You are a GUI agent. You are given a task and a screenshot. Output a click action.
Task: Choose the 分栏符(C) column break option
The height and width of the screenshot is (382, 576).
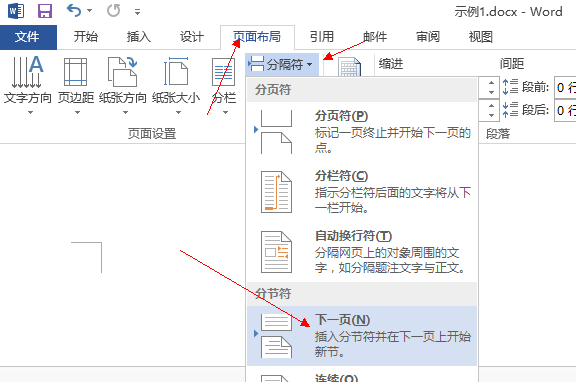pyautogui.click(x=362, y=192)
